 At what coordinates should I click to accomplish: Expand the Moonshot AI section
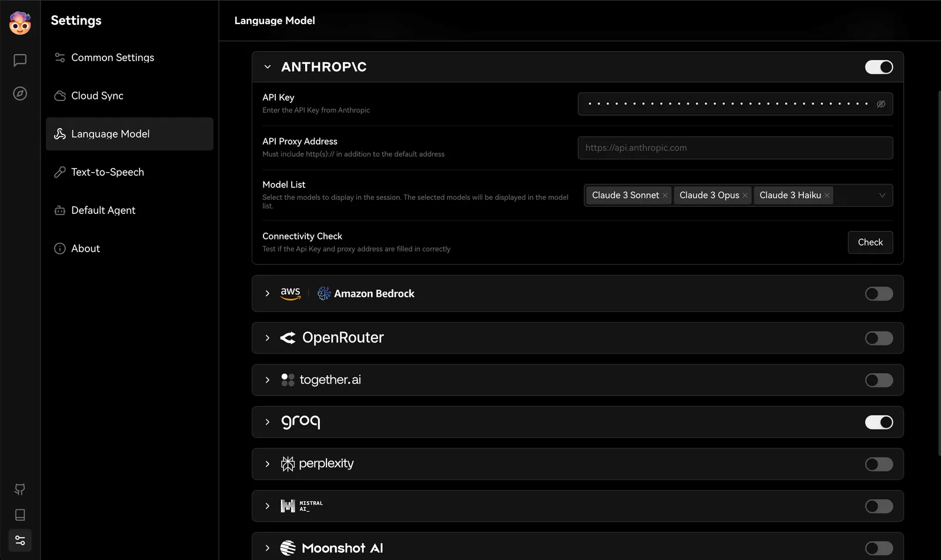(x=268, y=548)
